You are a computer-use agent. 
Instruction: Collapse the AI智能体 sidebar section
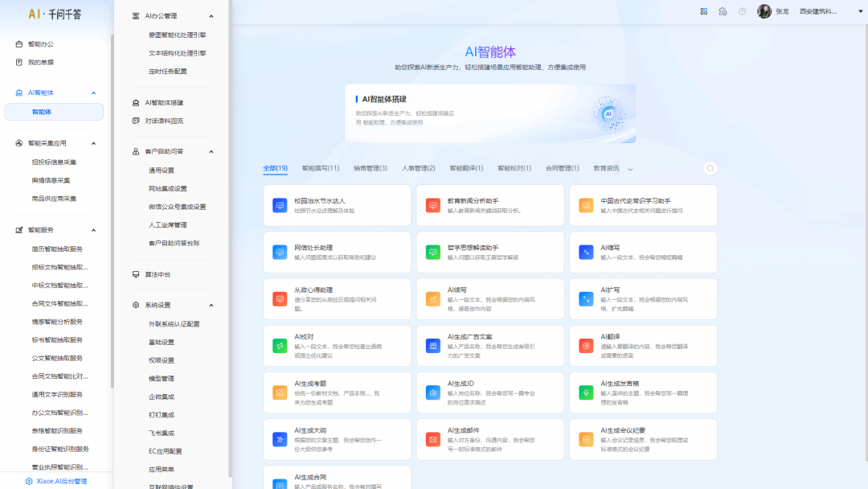tap(93, 93)
